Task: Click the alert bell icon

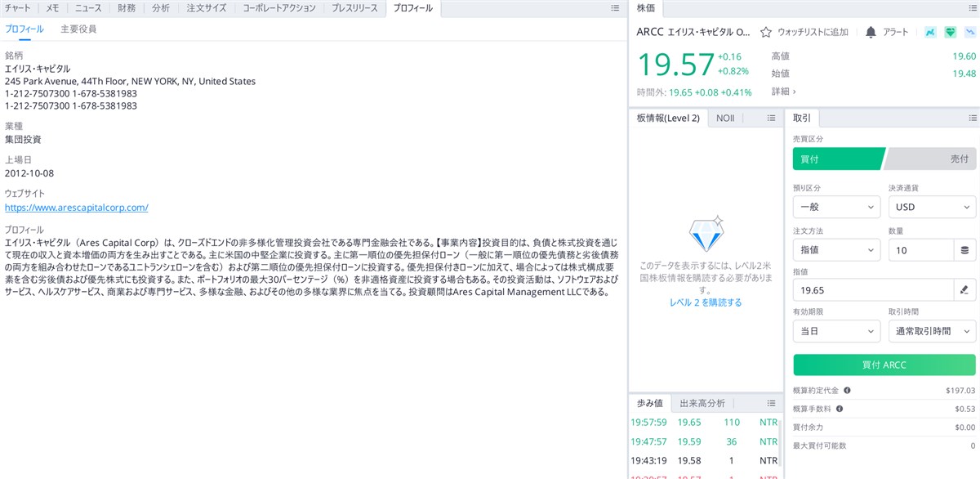Action: 871,33
